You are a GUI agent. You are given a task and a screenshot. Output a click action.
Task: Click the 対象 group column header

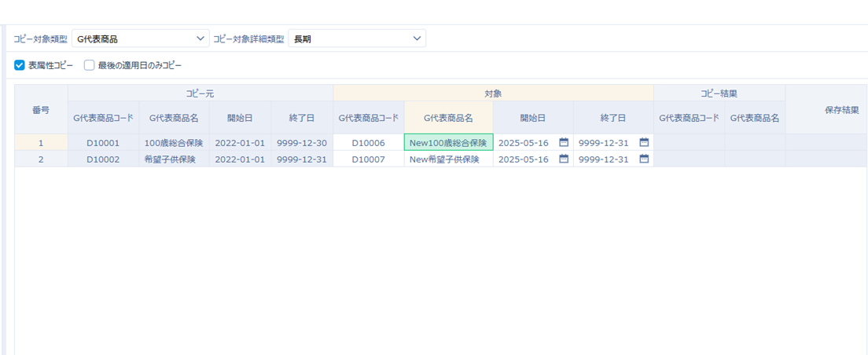point(493,93)
